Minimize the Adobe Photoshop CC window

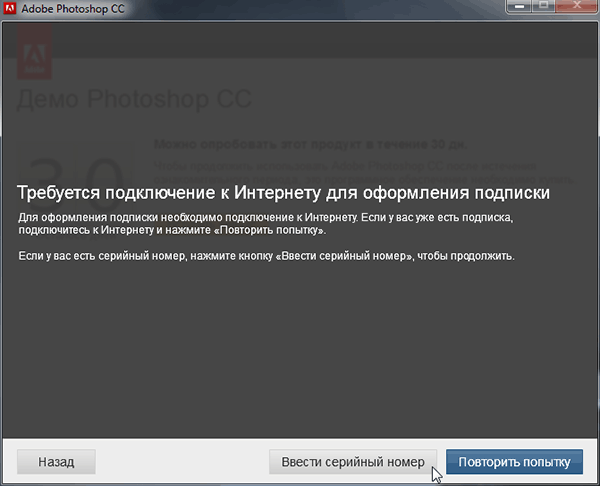[519, 7]
